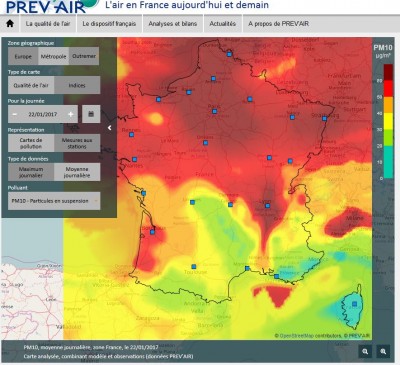
Task: Open the calendar date picker
Action: coord(91,114)
